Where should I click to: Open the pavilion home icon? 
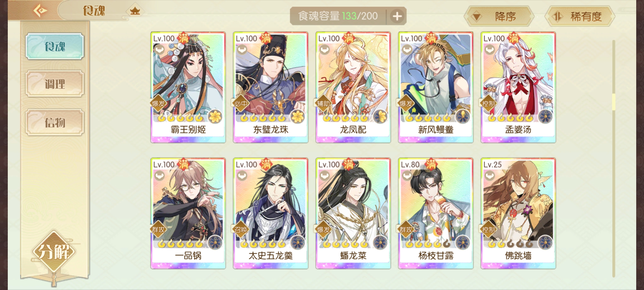coord(135,11)
